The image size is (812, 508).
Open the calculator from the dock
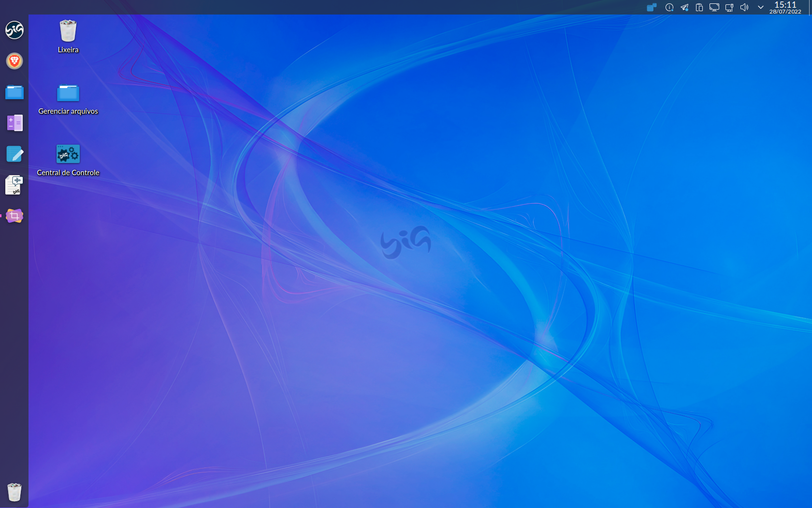pos(14,123)
